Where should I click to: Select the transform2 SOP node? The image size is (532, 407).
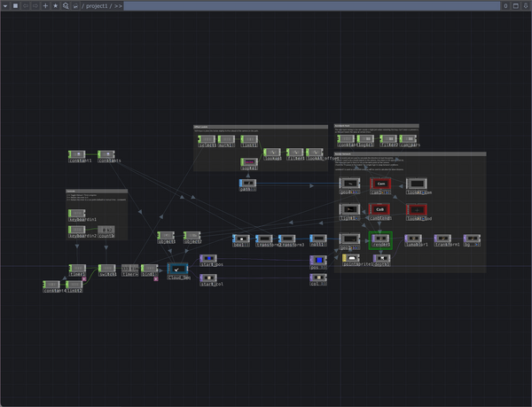click(264, 239)
